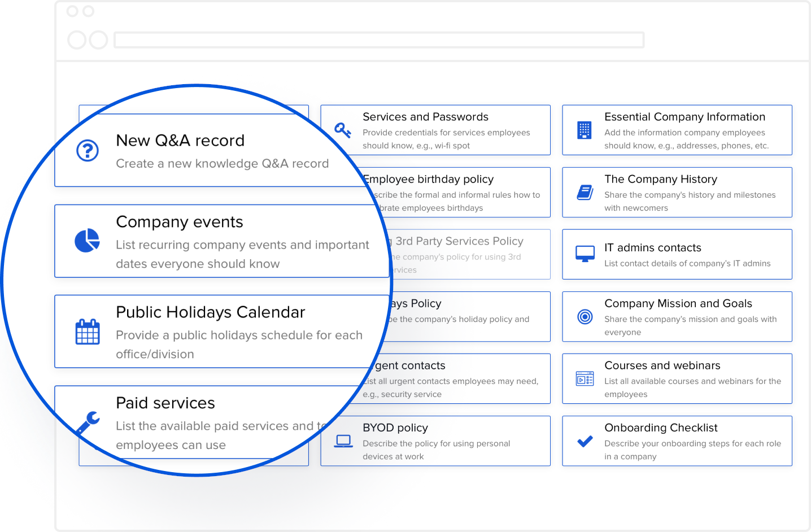Open the Onboarding Checklist template
This screenshot has width=811, height=532.
677,441
